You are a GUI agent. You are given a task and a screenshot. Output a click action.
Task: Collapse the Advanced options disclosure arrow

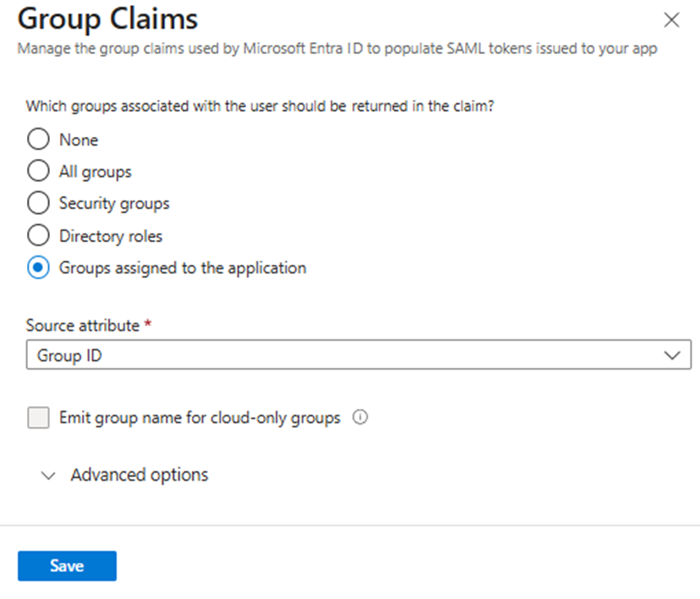click(48, 475)
